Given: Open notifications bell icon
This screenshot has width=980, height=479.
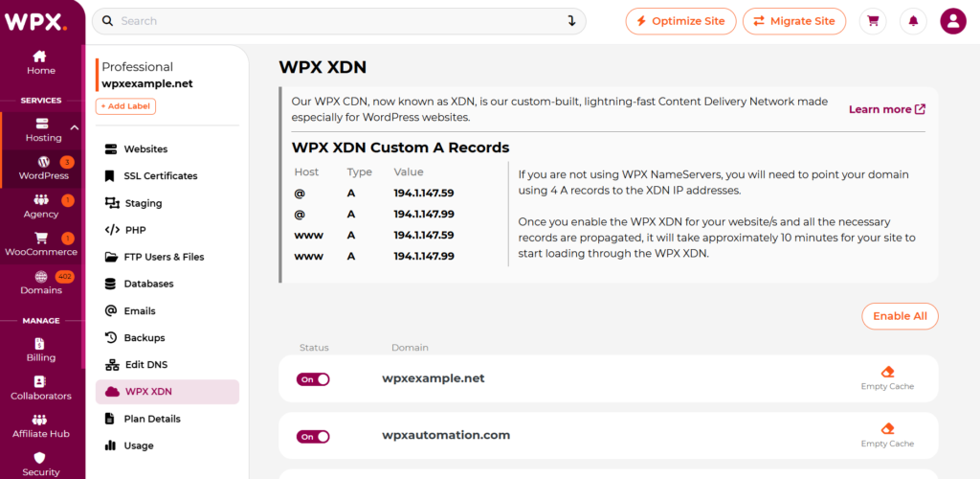Looking at the screenshot, I should click(913, 21).
